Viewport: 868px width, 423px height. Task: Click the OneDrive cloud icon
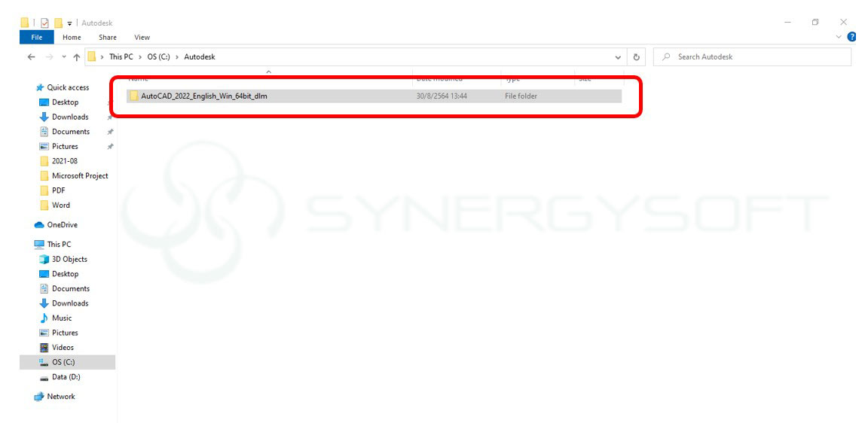[39, 225]
